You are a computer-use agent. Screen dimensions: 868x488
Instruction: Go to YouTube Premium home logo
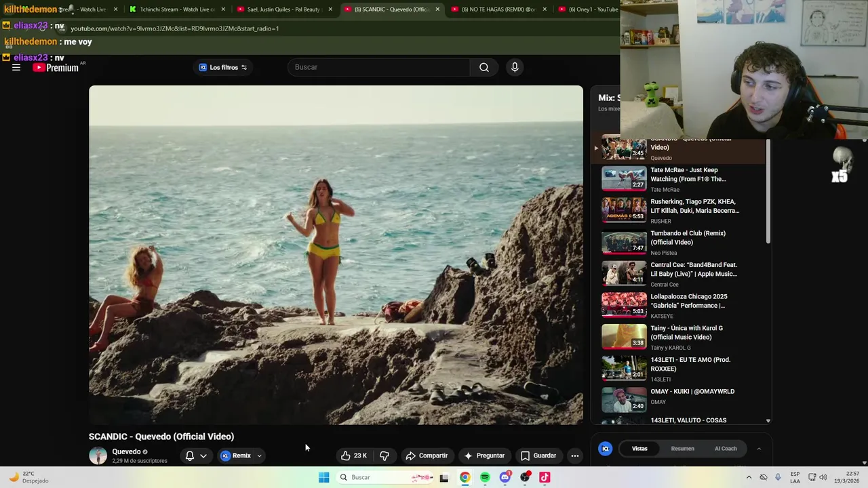56,67
